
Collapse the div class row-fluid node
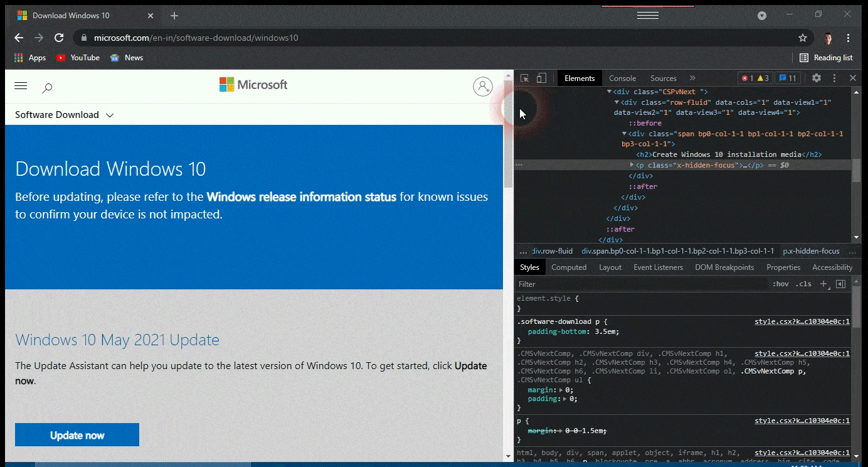pyautogui.click(x=617, y=102)
